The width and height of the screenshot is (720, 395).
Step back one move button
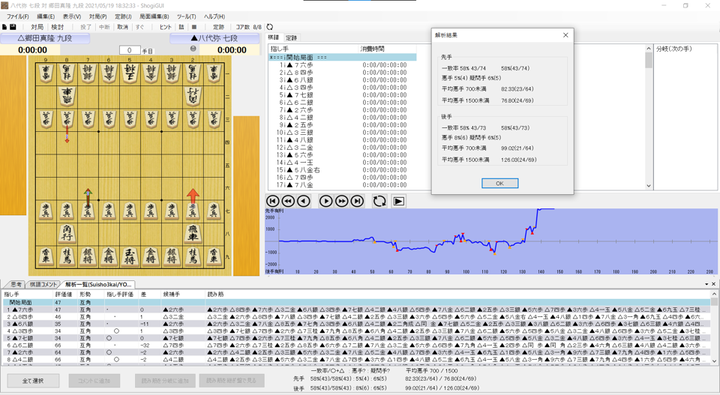click(304, 201)
